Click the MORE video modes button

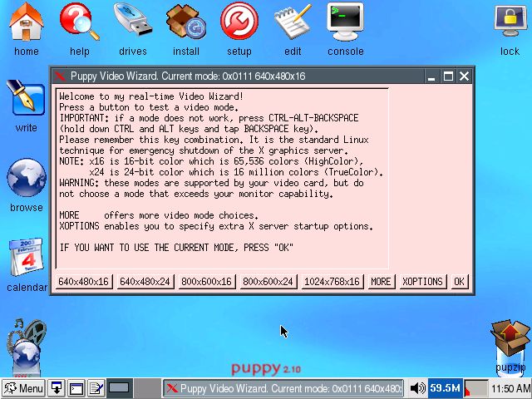click(x=381, y=282)
